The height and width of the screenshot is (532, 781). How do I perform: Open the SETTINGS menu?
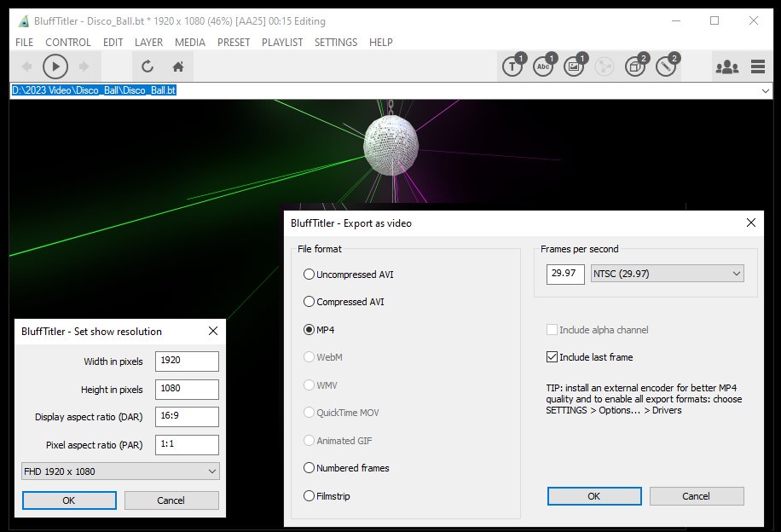[x=336, y=43]
